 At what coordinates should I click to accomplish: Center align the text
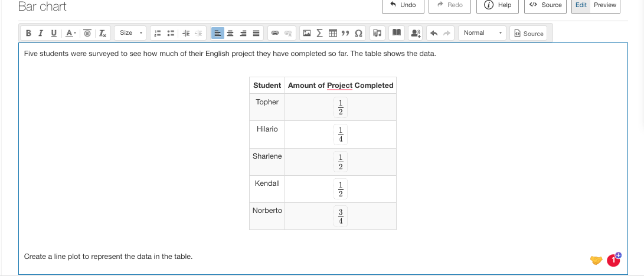click(230, 33)
